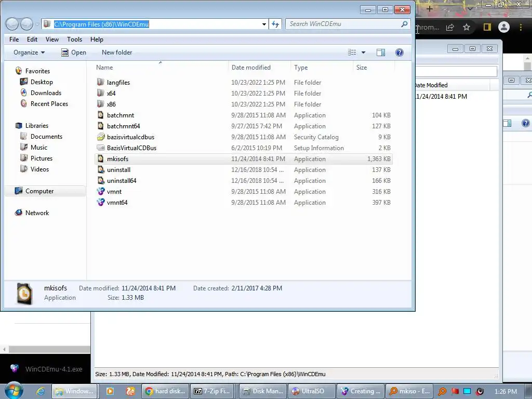The width and height of the screenshot is (532, 399).
Task: Select the BazisVirtualCDBus setup information icon
Action: pyautogui.click(x=101, y=148)
